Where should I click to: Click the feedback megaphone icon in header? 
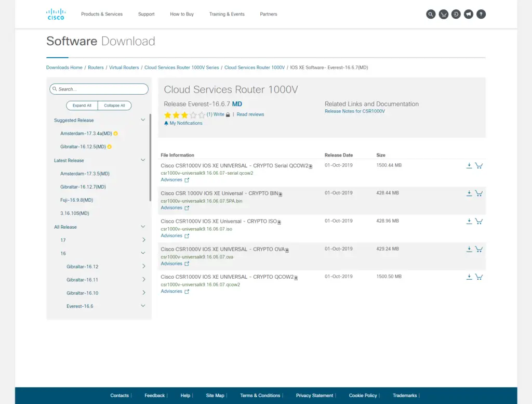pyautogui.click(x=469, y=14)
